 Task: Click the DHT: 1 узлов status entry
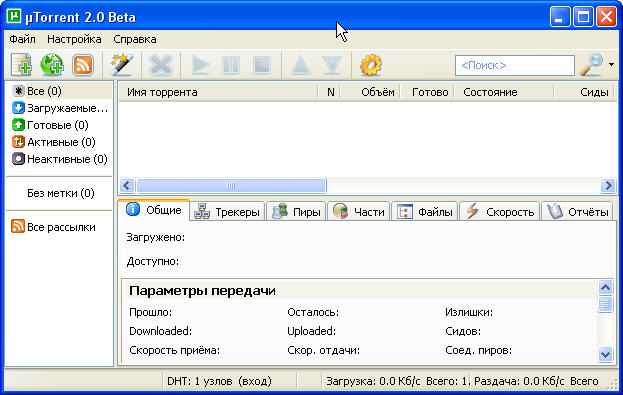219,381
